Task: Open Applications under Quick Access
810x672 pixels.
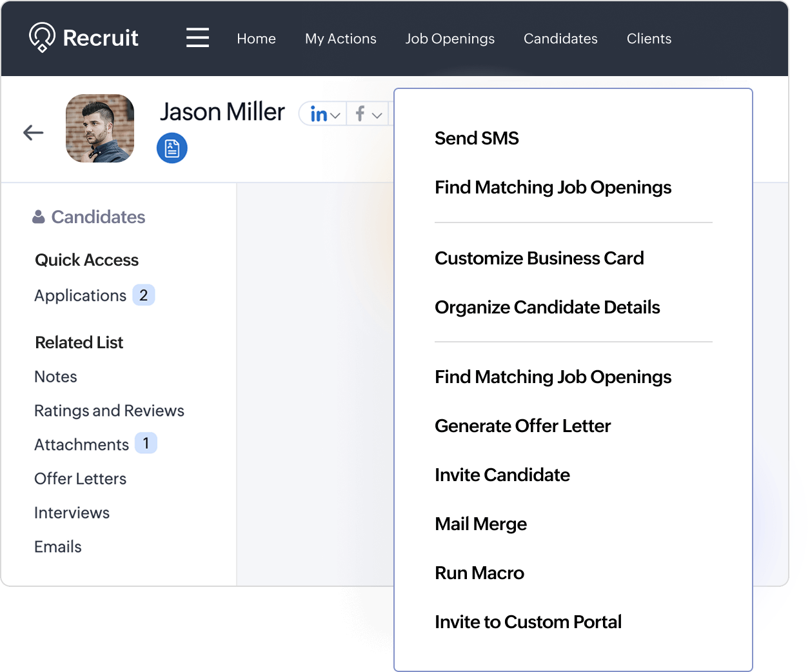Action: [79, 295]
